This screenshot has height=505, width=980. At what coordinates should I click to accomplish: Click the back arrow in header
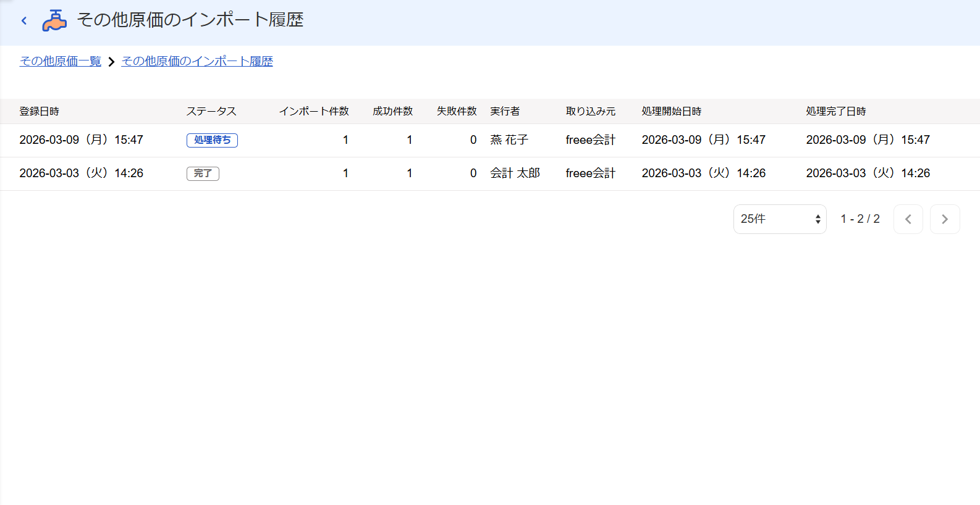[24, 20]
